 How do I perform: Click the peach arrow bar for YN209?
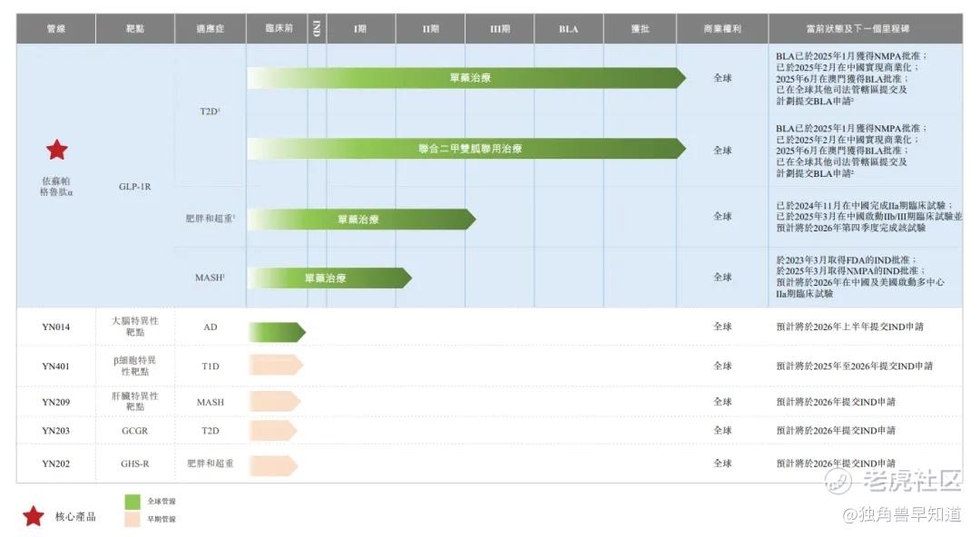tap(274, 401)
